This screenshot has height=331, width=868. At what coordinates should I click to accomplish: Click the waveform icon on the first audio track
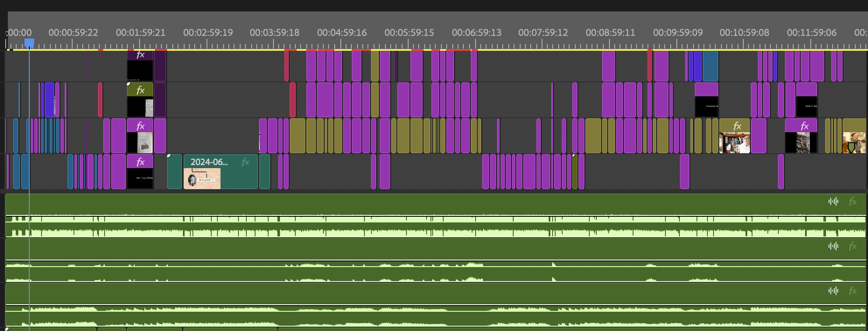coord(833,201)
